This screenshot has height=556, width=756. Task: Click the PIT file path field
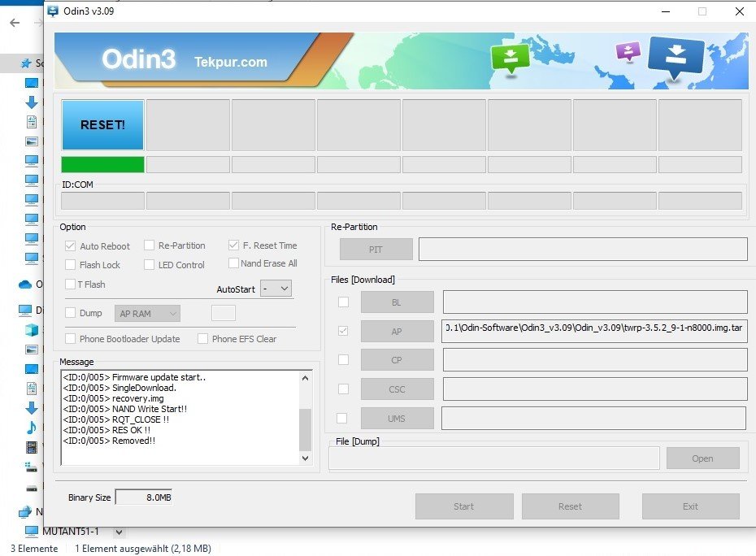[x=583, y=249]
